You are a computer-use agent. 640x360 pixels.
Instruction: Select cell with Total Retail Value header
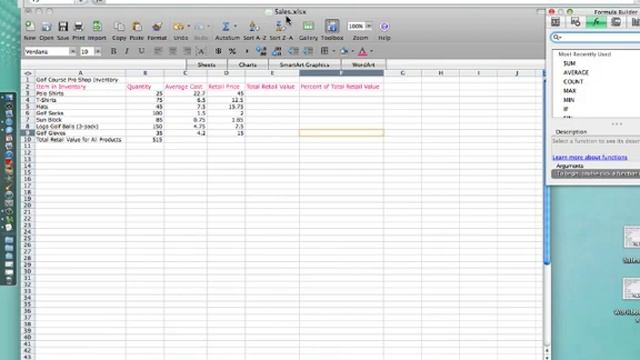tap(272, 87)
